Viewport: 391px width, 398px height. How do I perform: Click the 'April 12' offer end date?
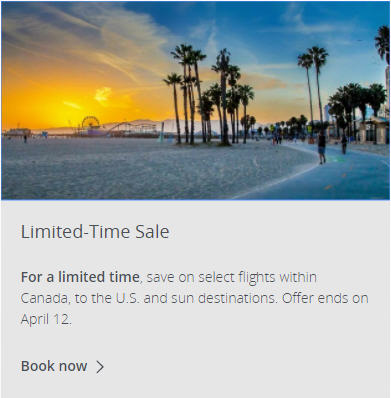pyautogui.click(x=46, y=319)
